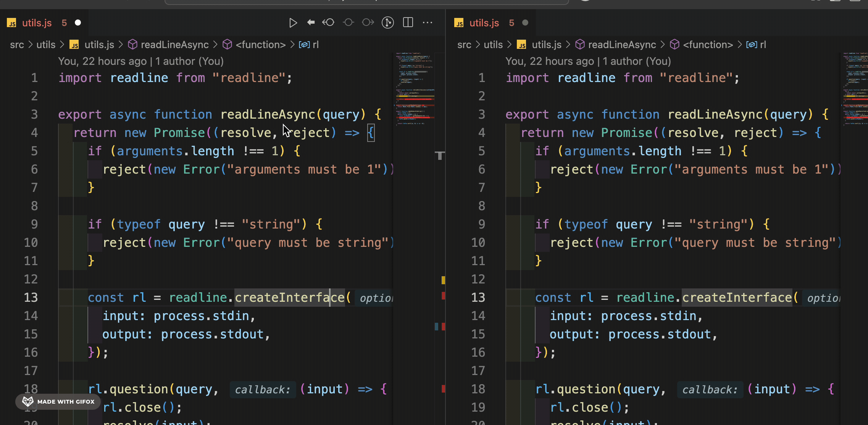Viewport: 868px width, 425px height.
Task: Open 'src' breadcrumb in right editor
Action: 464,45
